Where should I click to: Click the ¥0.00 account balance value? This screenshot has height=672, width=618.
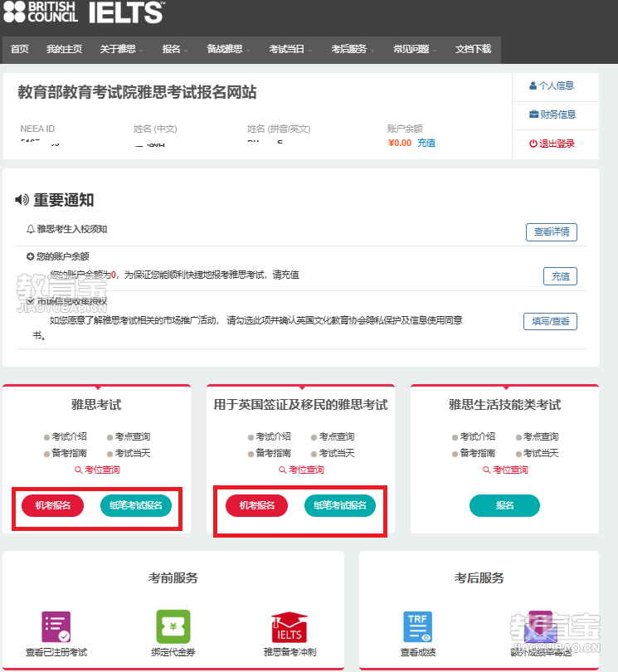(x=400, y=143)
